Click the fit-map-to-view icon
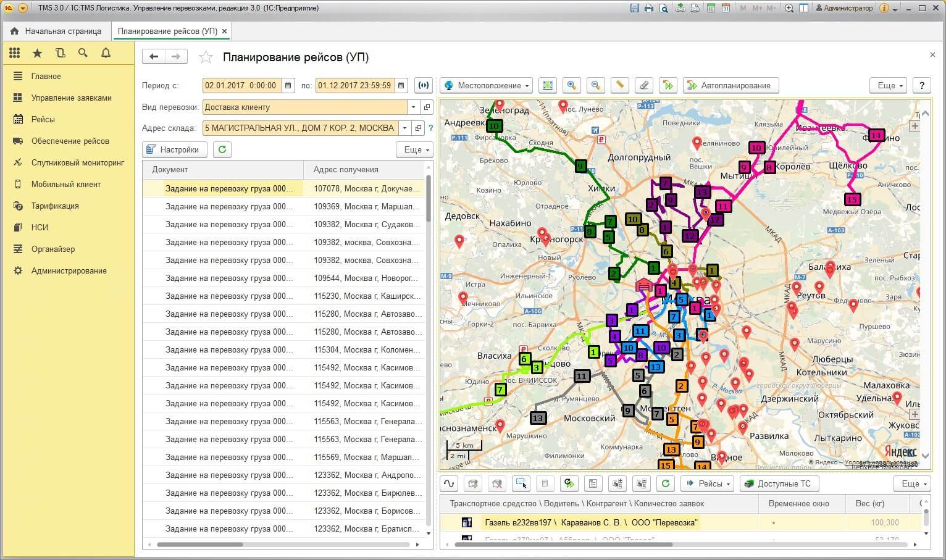946x560 pixels. click(x=548, y=86)
